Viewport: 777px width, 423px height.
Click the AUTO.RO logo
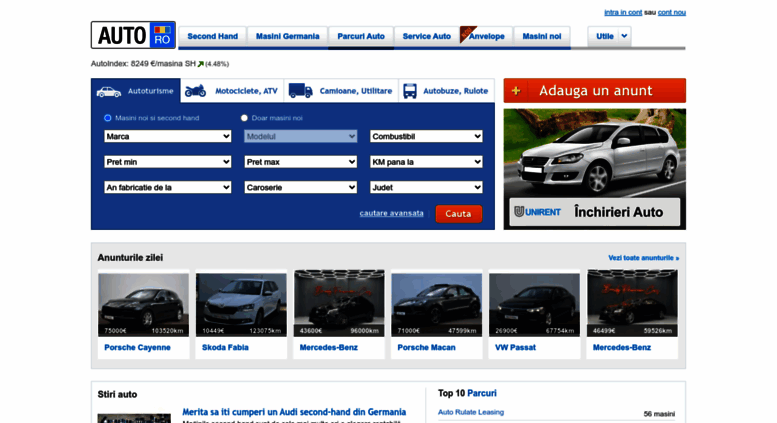[x=133, y=35]
